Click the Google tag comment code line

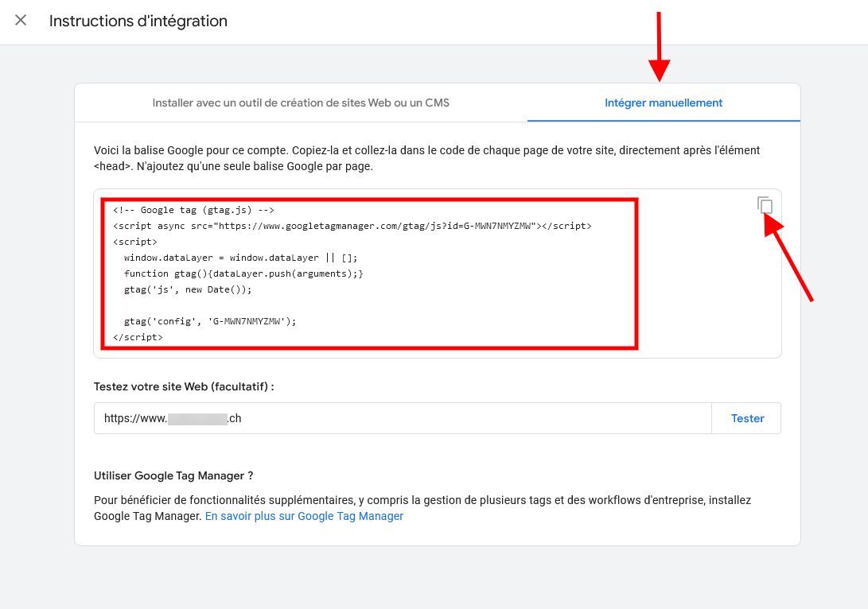(193, 210)
